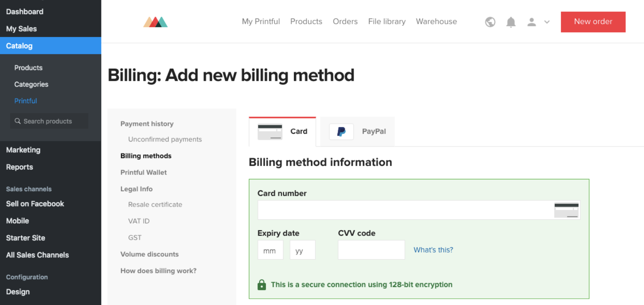Click the Printful mountain logo
Screen dimensions: 644x305
(x=155, y=22)
